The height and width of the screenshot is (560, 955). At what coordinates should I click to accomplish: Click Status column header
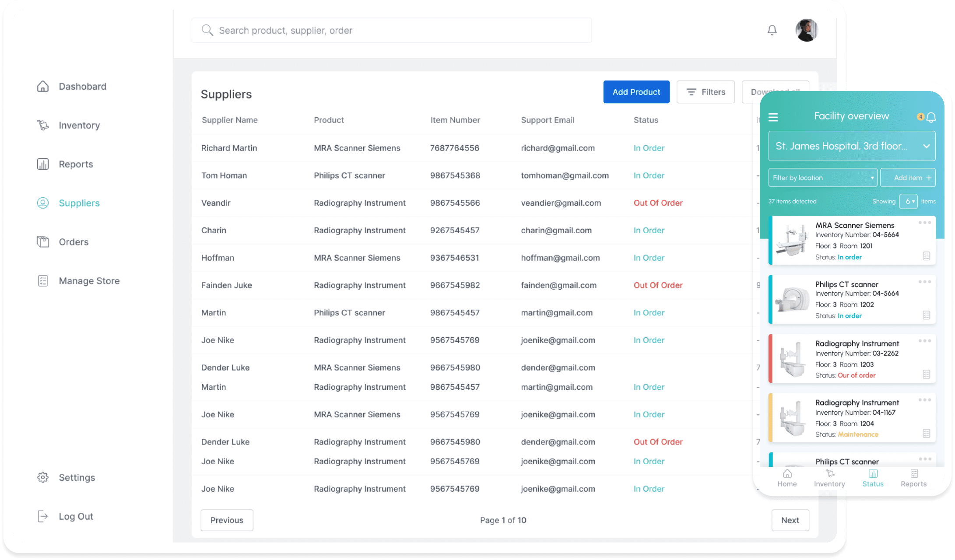click(x=646, y=120)
